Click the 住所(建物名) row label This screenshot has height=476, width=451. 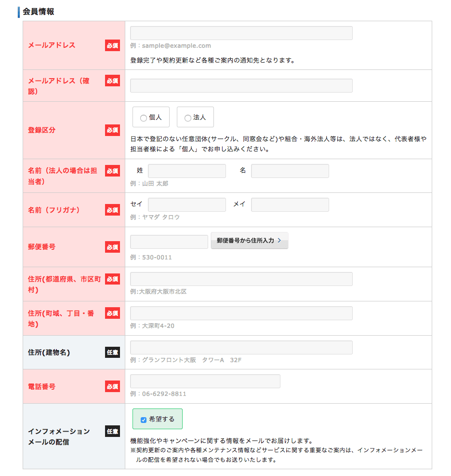click(49, 353)
